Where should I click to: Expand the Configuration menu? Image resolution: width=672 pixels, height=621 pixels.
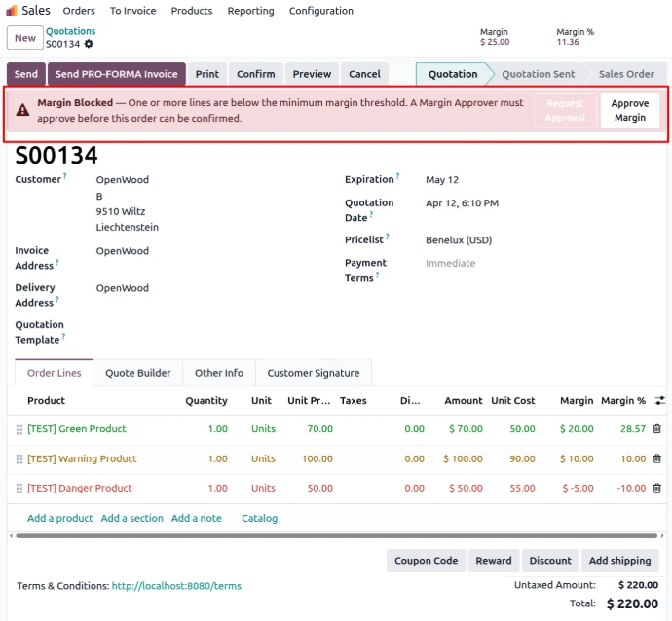pos(321,11)
